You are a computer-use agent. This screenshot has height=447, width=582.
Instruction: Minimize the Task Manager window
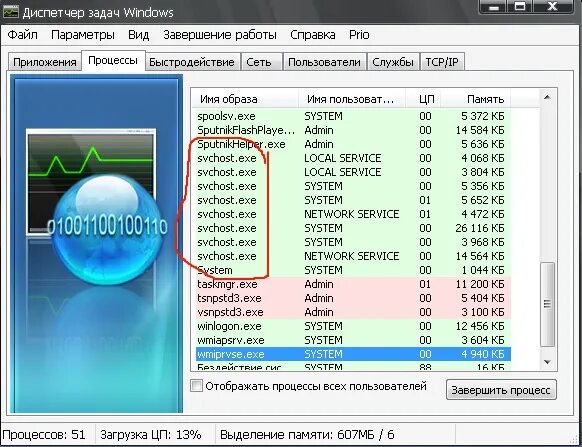coord(494,7)
